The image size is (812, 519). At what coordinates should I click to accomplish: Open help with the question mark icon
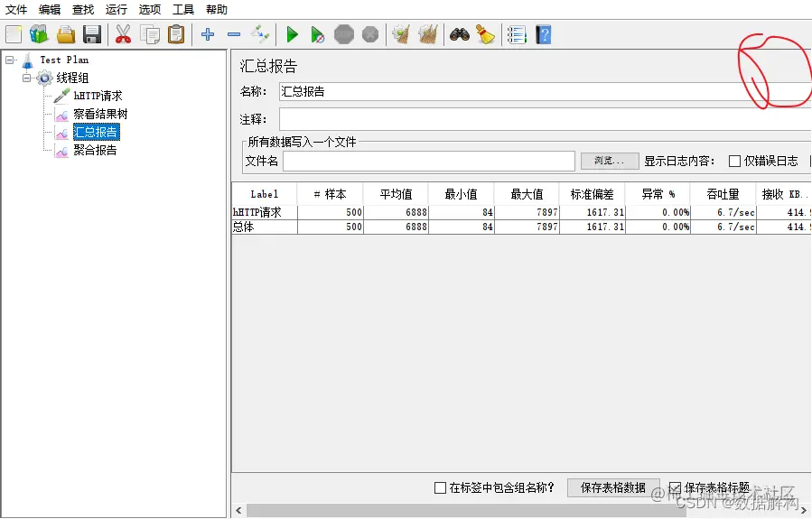pyautogui.click(x=543, y=34)
